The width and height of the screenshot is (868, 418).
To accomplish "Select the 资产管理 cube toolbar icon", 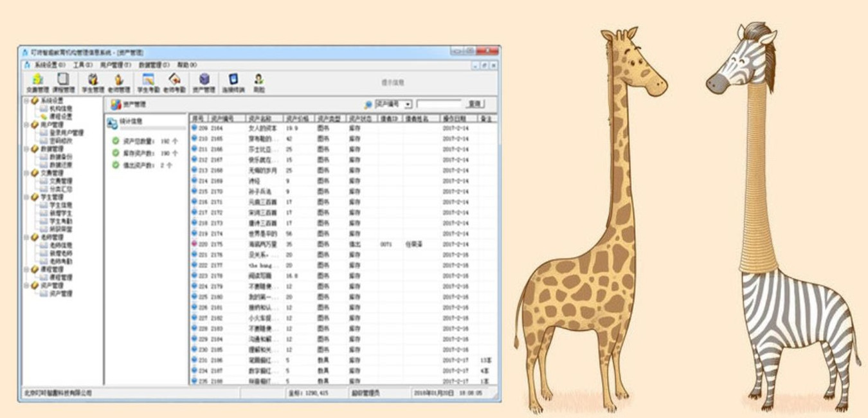I will 204,83.
